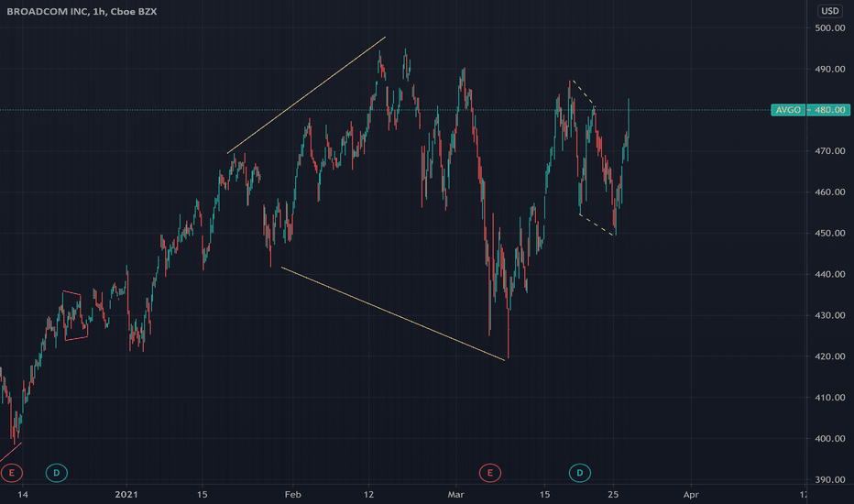Select the lower dashed yellow trend line

[x=597, y=225]
